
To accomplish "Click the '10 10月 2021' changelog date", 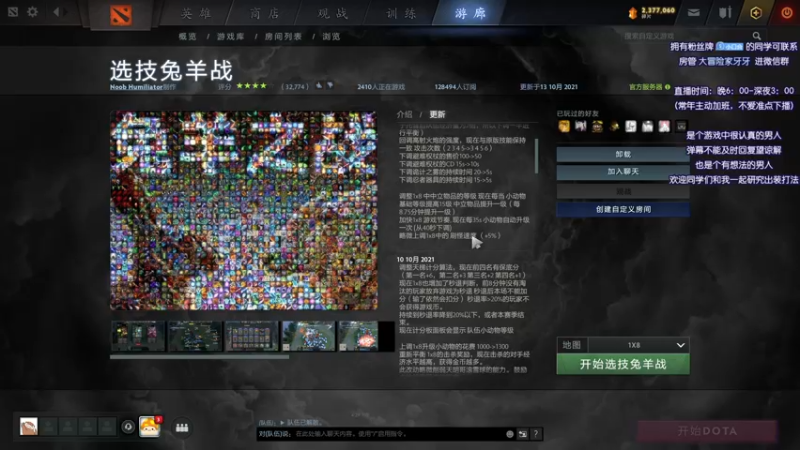I will [415, 259].
